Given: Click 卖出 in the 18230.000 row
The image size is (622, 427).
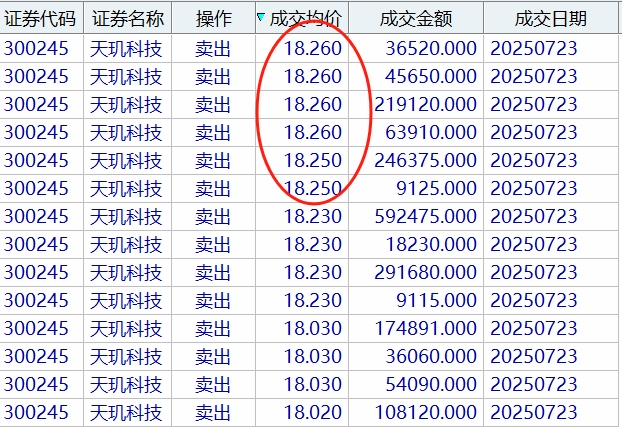Looking at the screenshot, I should click(213, 244).
